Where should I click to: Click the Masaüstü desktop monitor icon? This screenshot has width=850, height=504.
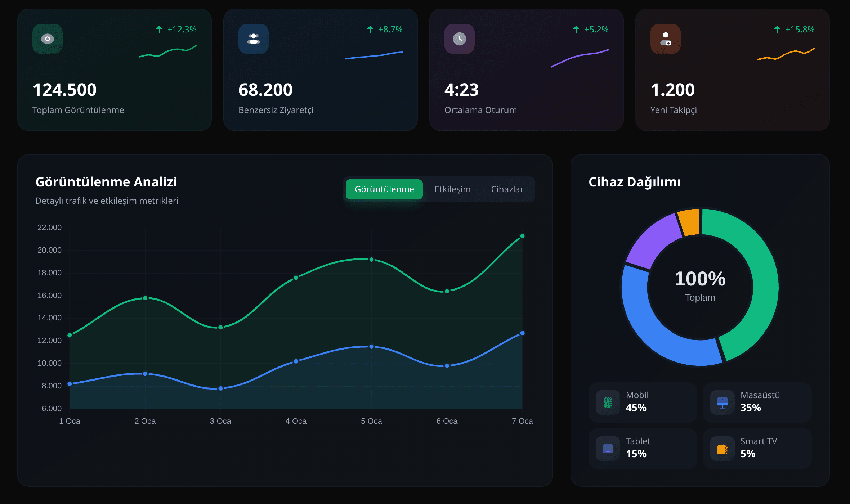[722, 402]
